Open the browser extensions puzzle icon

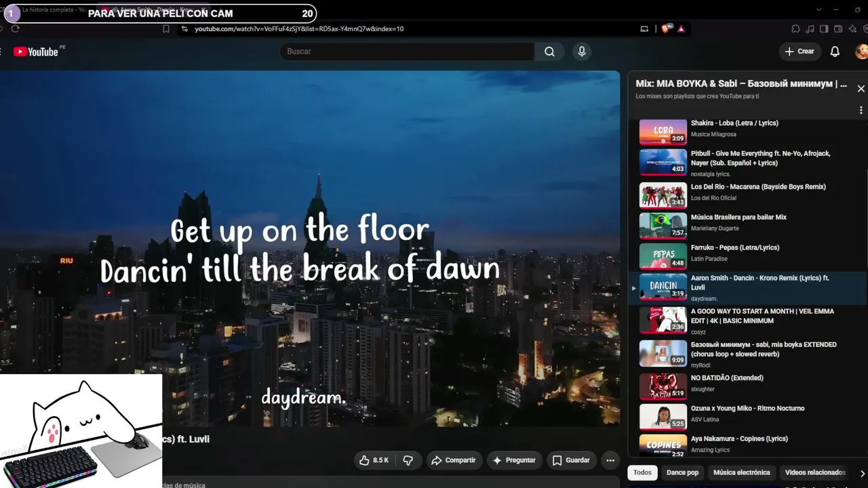(x=795, y=28)
